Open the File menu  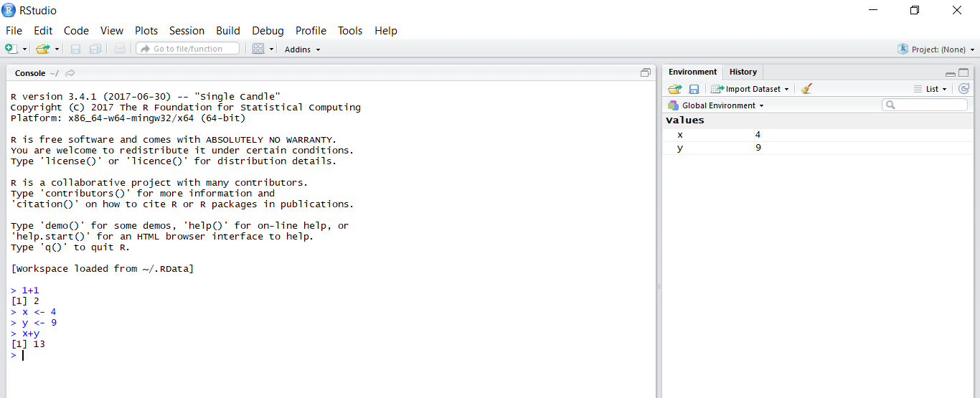coord(14,31)
